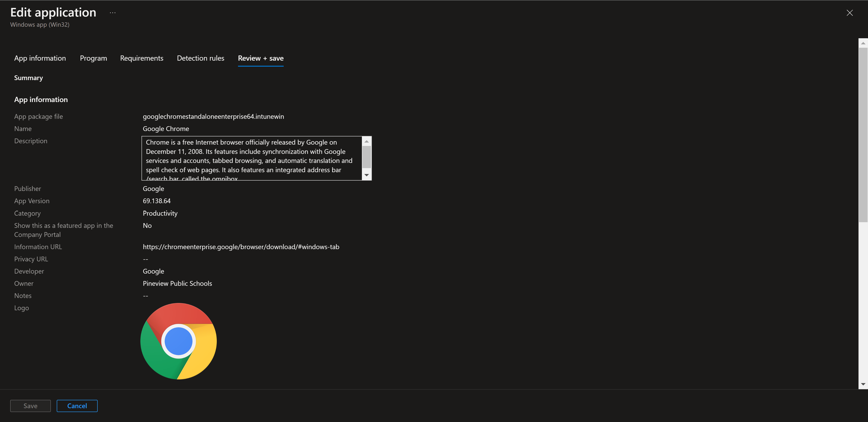The image size is (868, 422).
Task: Click the featured app value No
Action: tap(147, 225)
